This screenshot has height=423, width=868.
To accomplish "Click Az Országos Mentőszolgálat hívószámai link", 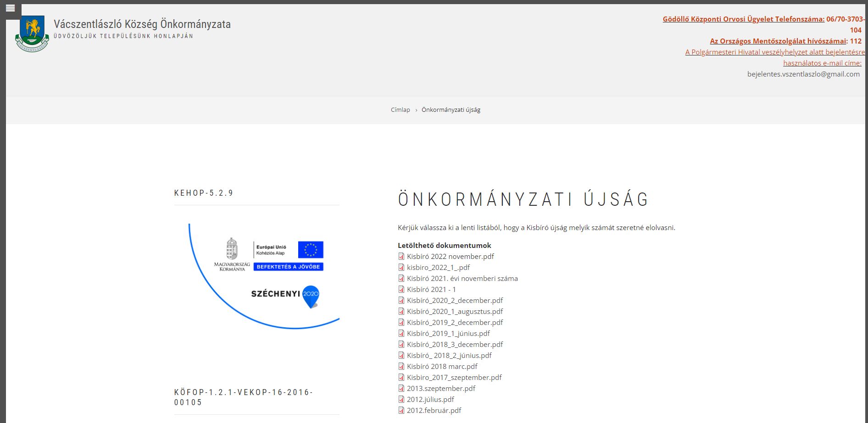I will [x=778, y=41].
